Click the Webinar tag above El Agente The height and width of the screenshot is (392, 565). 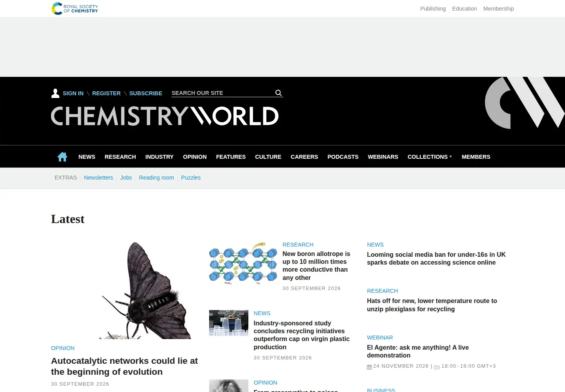(x=380, y=338)
